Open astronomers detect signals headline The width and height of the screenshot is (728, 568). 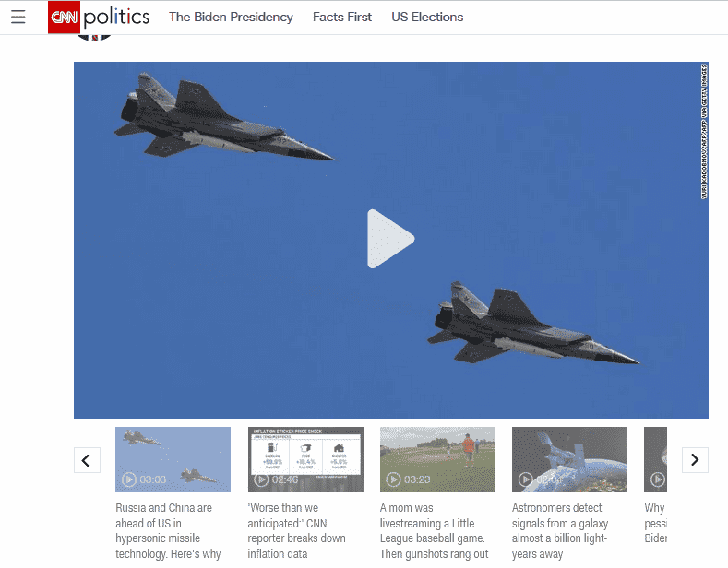(560, 530)
